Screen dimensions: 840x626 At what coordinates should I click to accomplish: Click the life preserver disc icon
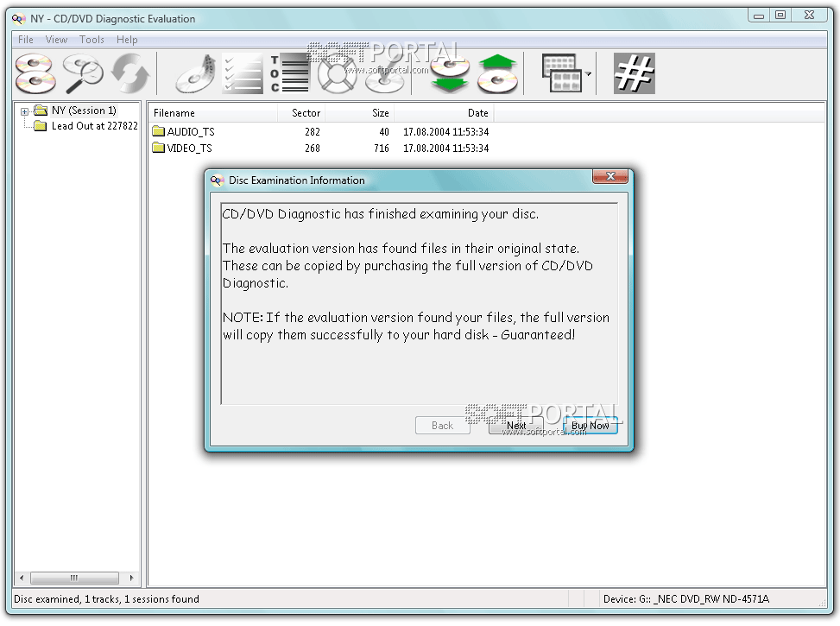(x=336, y=73)
